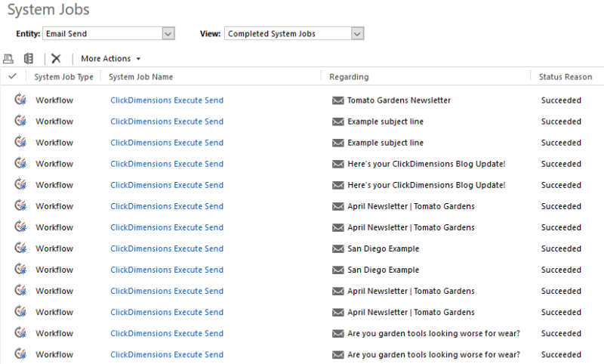
Task: Click mail icon of first ClickDimensions Blog Update row
Action: pos(337,164)
